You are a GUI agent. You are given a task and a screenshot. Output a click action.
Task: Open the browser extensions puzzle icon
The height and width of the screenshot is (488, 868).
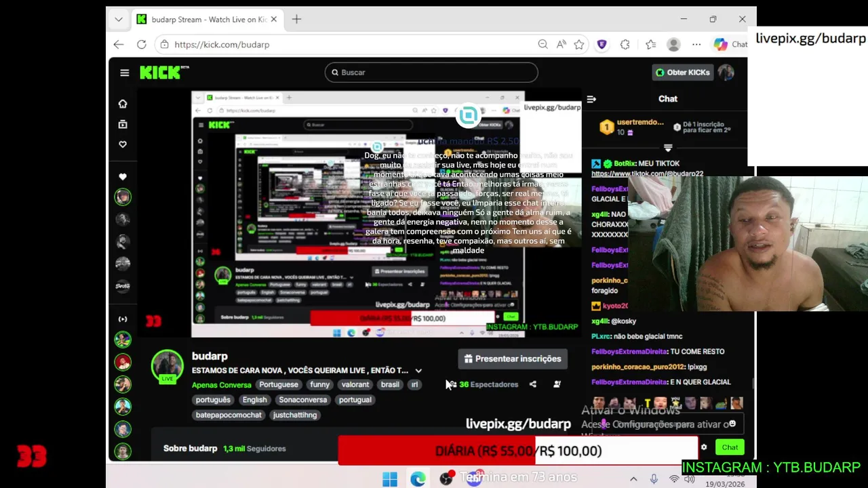click(x=625, y=45)
